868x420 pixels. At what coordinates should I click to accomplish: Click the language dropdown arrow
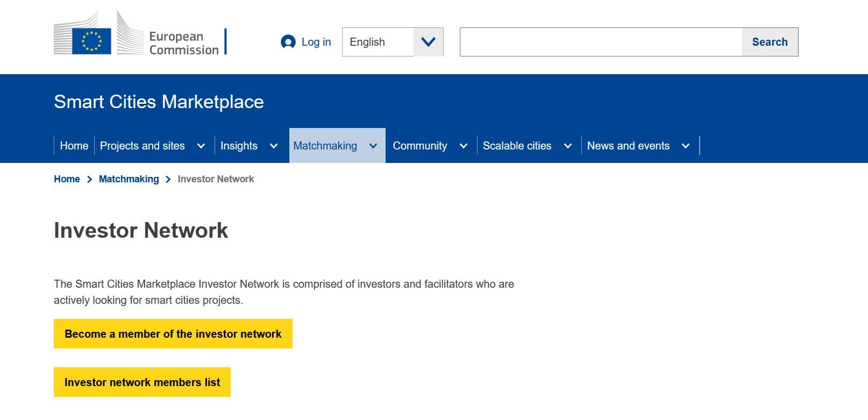point(428,42)
